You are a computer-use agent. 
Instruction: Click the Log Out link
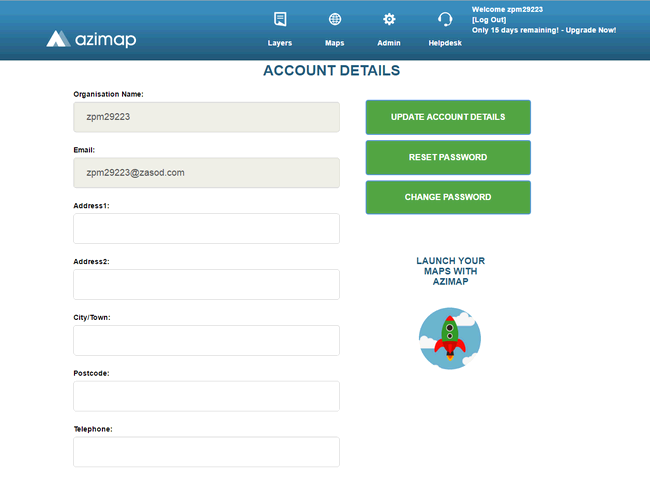tap(490, 19)
